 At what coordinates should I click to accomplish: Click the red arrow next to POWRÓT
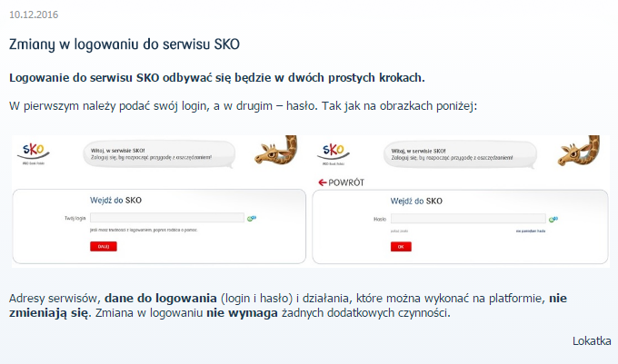click(323, 182)
